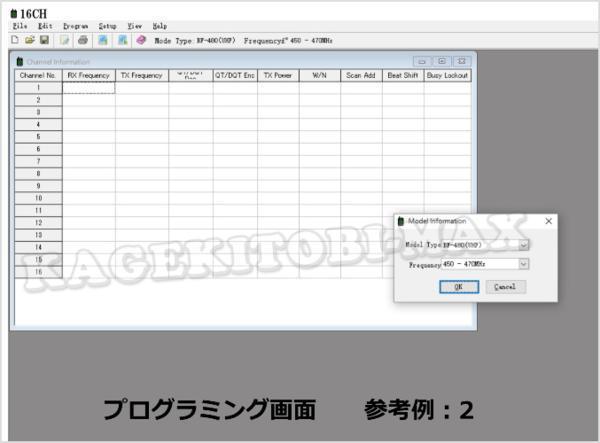The height and width of the screenshot is (443, 600).
Task: Select channel row header 13
Action: pos(38,235)
